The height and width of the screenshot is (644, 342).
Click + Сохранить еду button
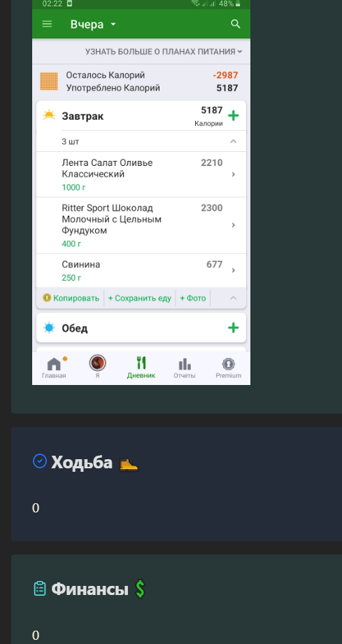coord(140,298)
